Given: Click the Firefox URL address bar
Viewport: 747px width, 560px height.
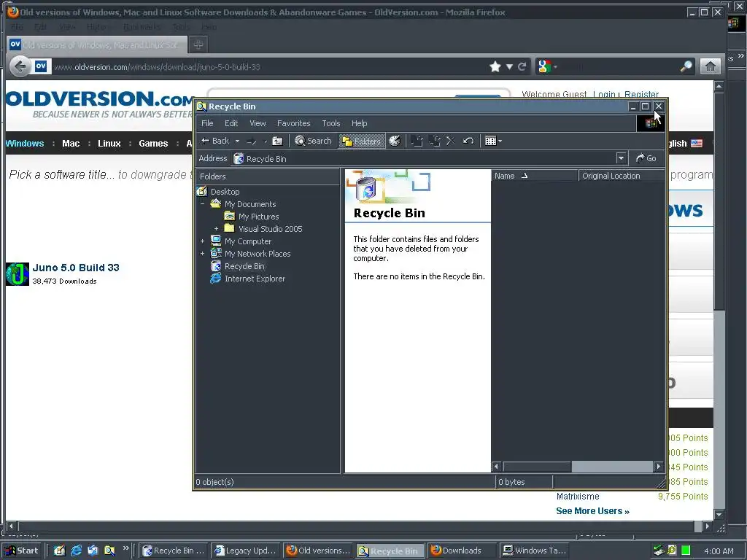Looking at the screenshot, I should pyautogui.click(x=267, y=66).
